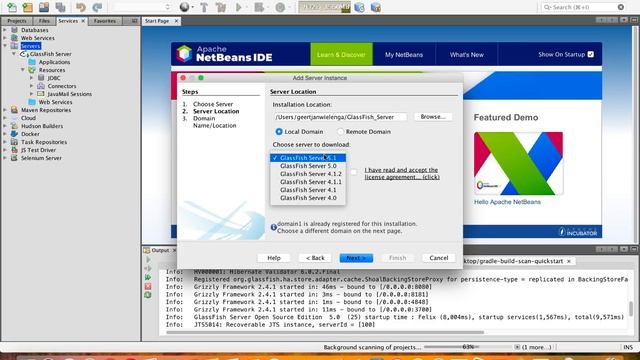Viewport: 640px width, 360px height.
Task: Open the Hello Apache NetBeans link
Action: pyautogui.click(x=507, y=202)
